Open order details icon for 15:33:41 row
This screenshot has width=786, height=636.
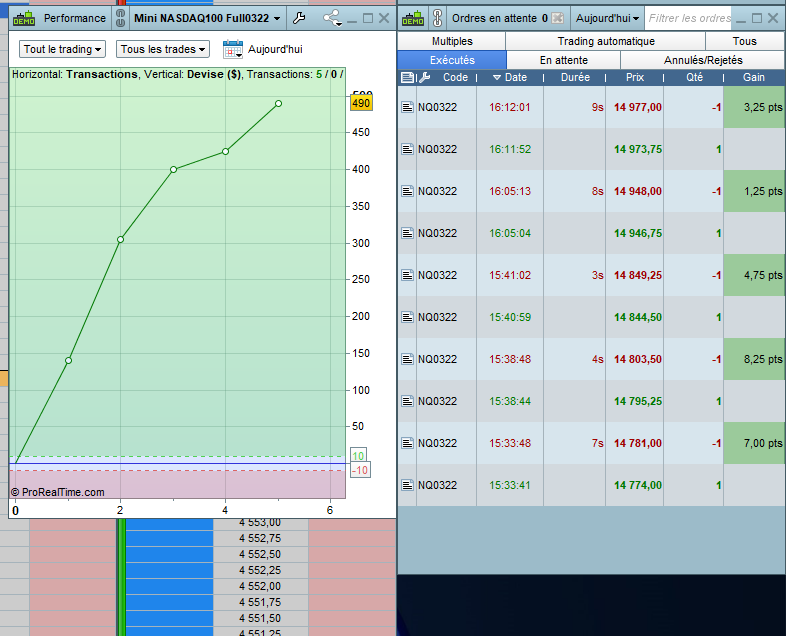tap(408, 485)
